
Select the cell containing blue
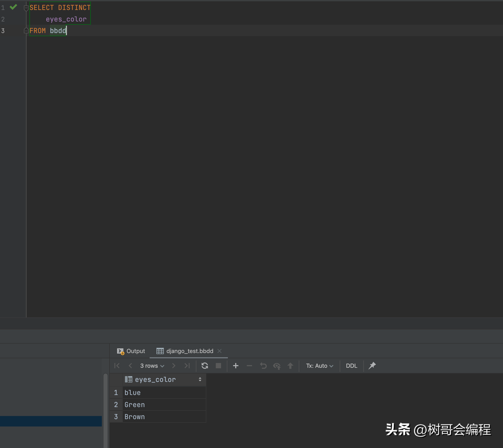click(164, 393)
